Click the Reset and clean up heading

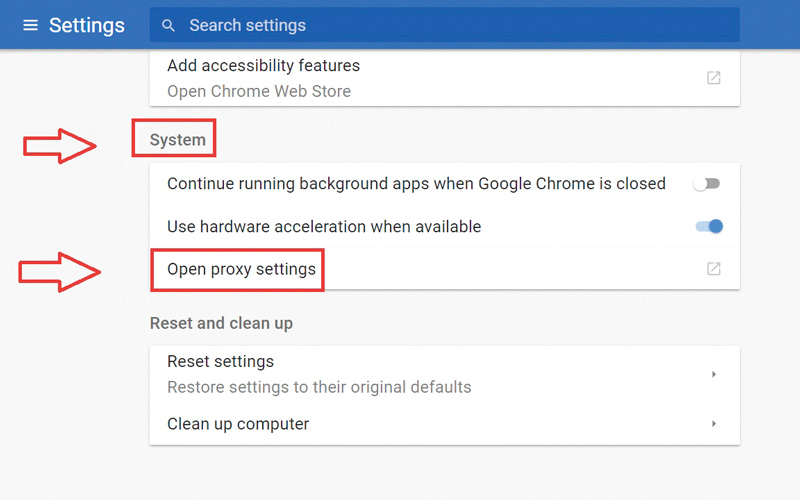[x=221, y=323]
